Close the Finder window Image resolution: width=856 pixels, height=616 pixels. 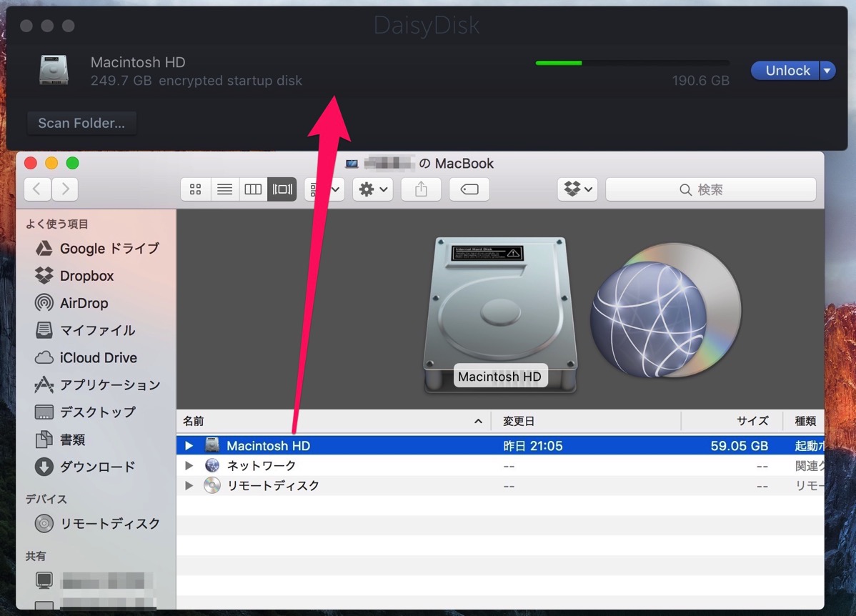pyautogui.click(x=31, y=163)
